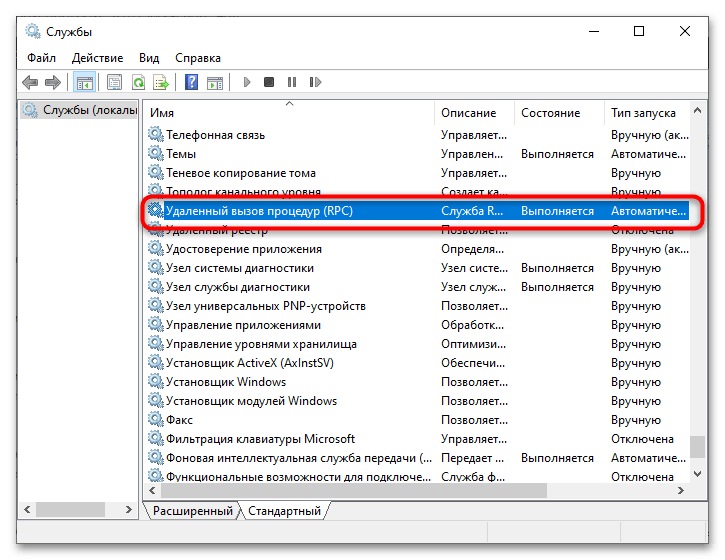The image size is (725, 560).
Task: Click the Refresh toolbar icon
Action: click(x=138, y=82)
